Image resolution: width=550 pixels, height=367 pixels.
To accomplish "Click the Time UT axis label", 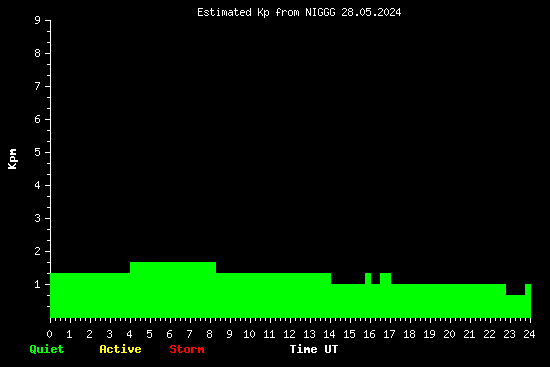I will (314, 349).
